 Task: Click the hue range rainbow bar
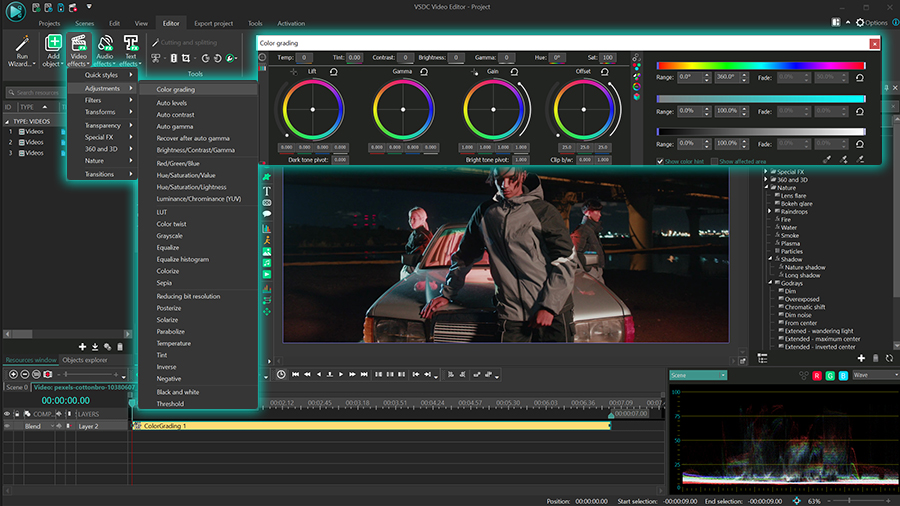click(761, 66)
